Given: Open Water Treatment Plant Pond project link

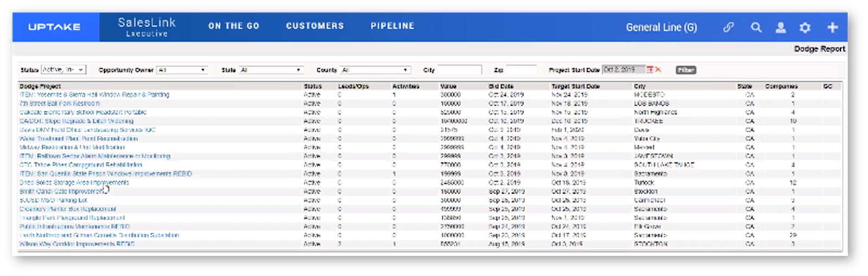Looking at the screenshot, I should [79, 138].
